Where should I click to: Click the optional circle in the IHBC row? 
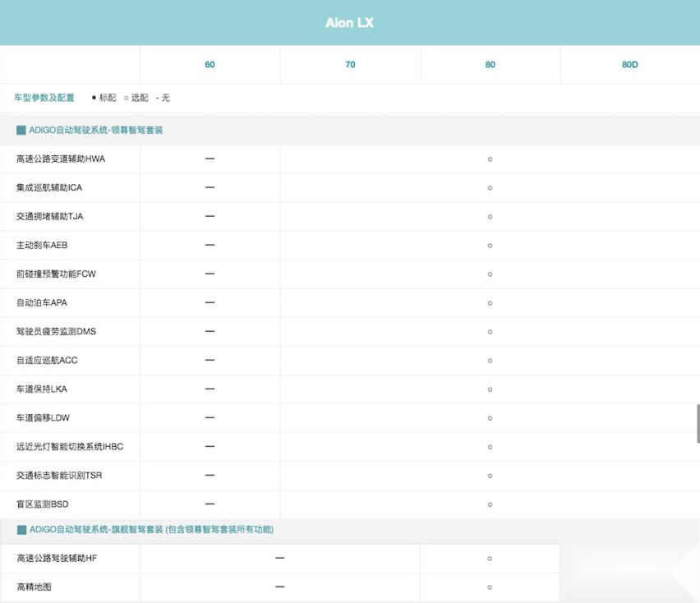pos(490,447)
